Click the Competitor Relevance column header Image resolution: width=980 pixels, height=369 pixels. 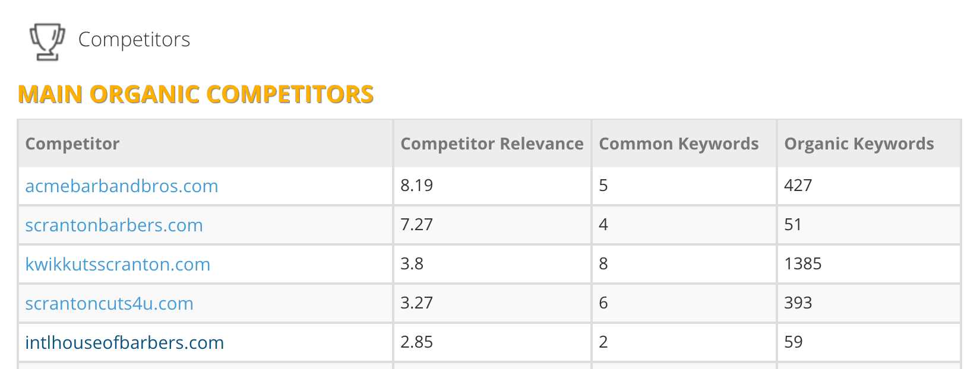tap(492, 144)
